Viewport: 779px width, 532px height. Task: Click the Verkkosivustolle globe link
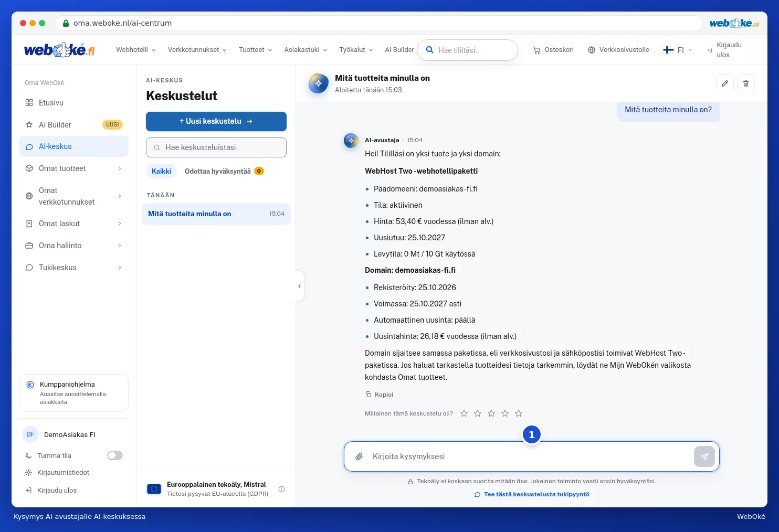pos(618,50)
